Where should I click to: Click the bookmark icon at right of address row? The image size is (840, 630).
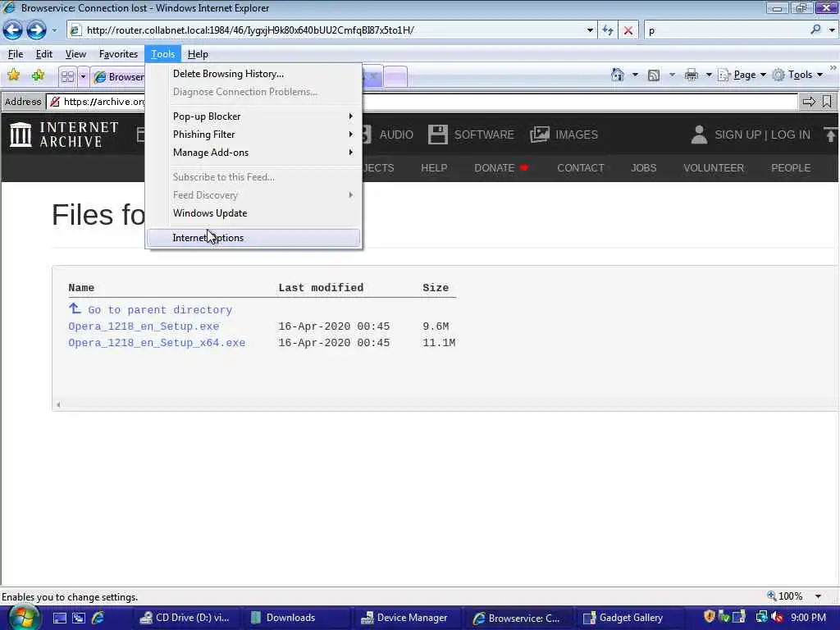point(827,102)
